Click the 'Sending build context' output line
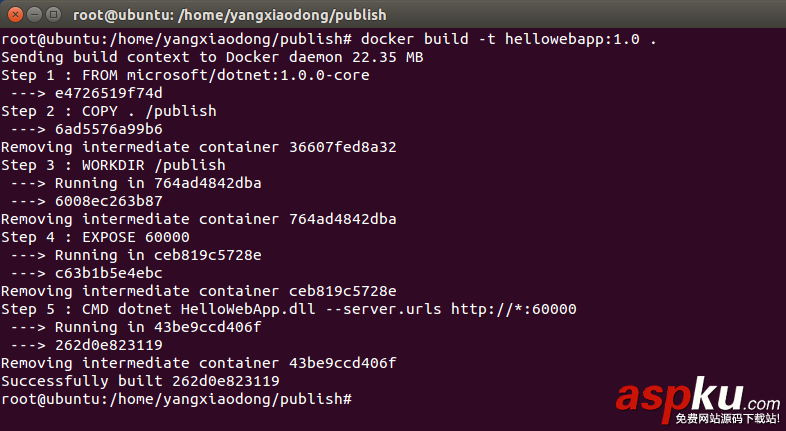Screen dimensions: 786x431 [212, 58]
